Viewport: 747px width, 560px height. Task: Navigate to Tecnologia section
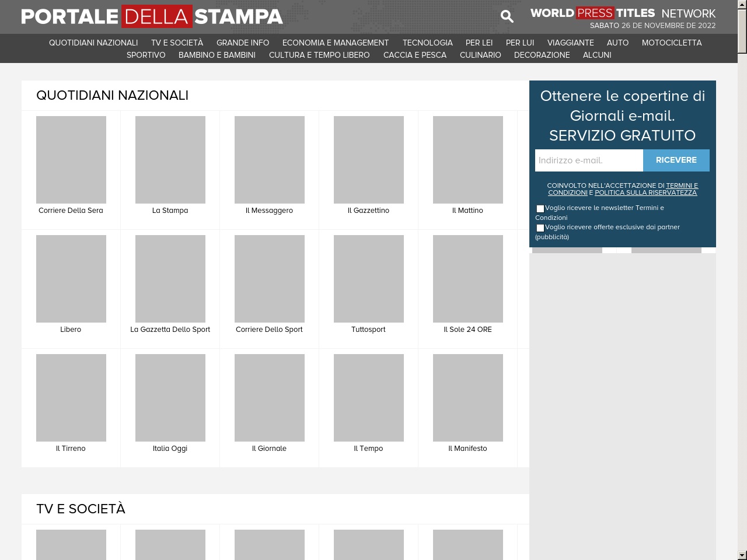428,43
